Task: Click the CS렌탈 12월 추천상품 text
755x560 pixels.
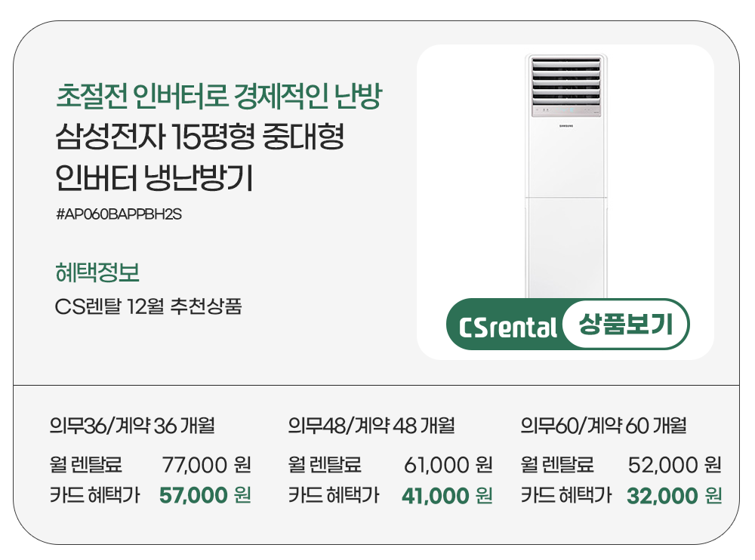Action: [149, 307]
